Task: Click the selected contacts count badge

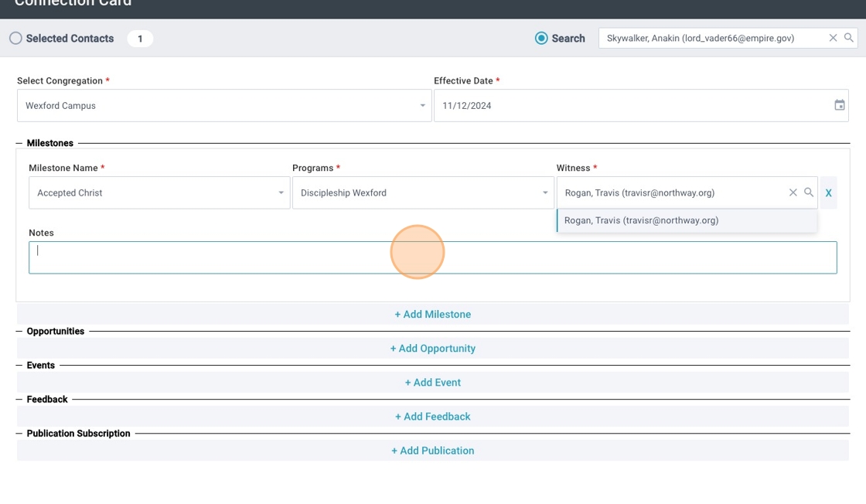Action: [x=140, y=39]
